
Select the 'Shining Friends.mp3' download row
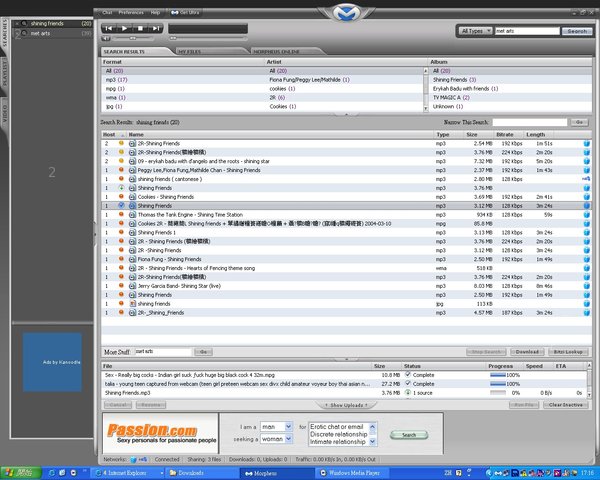[x=344, y=393]
